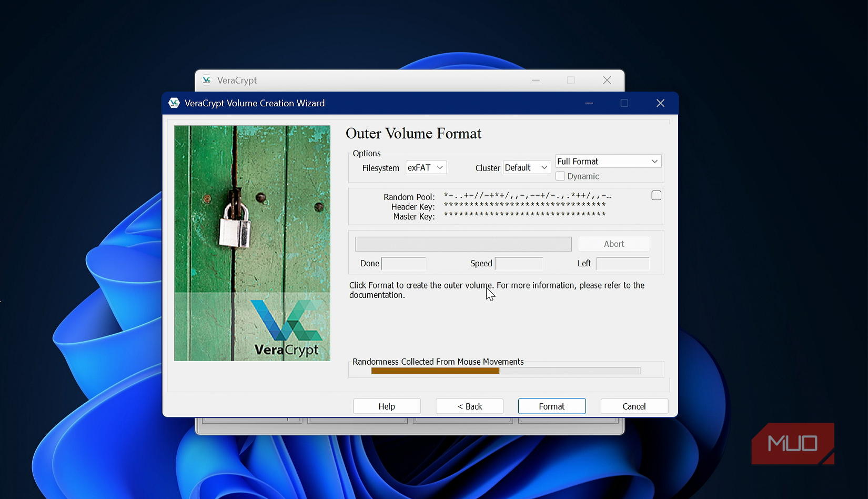Click the VeraCrypt logo on the sidebar image
868x499 pixels.
click(x=287, y=321)
